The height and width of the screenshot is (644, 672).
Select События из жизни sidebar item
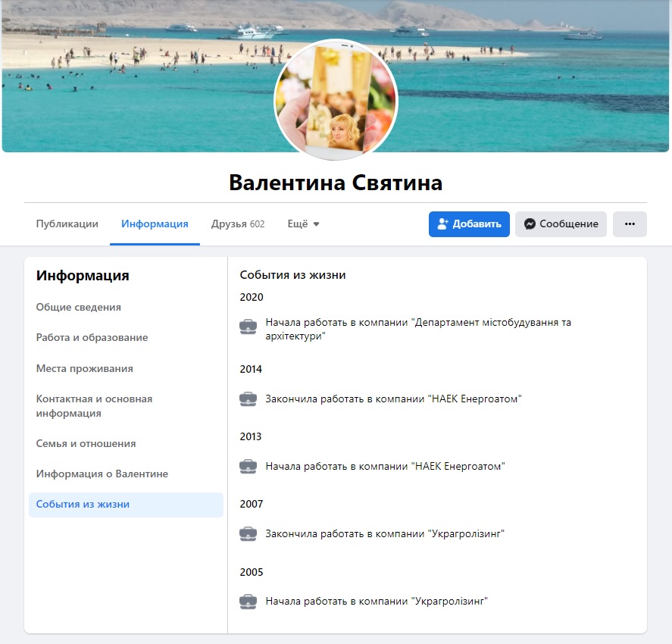(x=126, y=505)
